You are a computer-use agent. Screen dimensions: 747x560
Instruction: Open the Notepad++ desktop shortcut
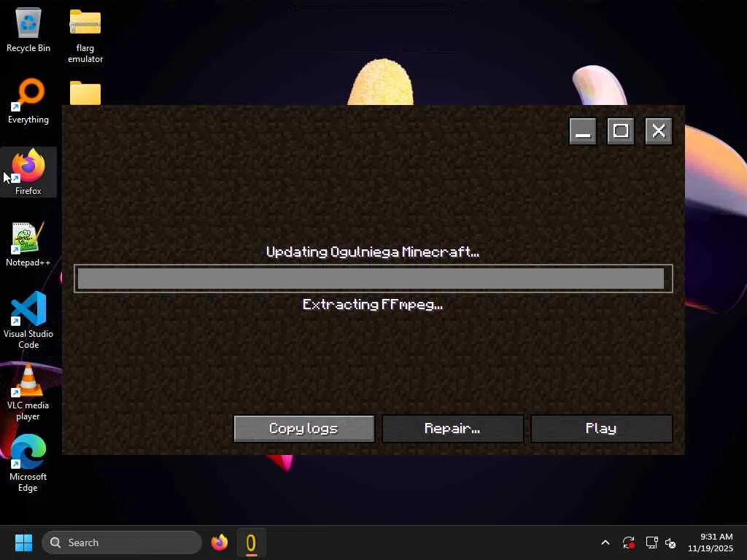tap(28, 244)
